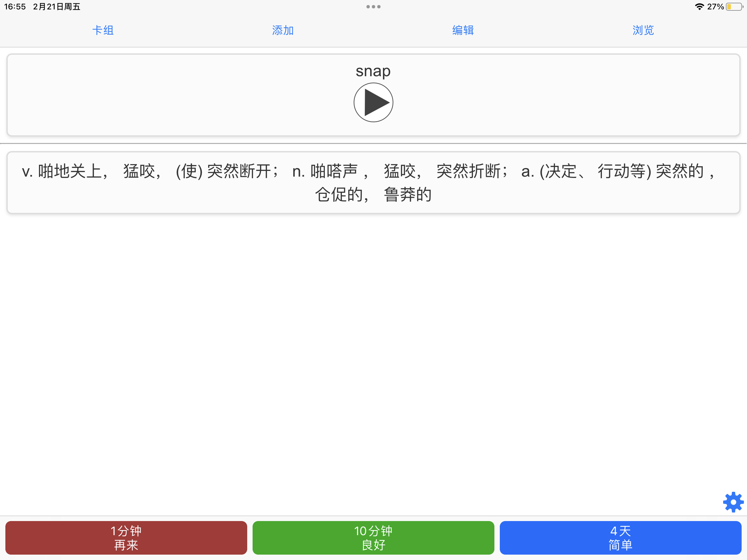This screenshot has width=747, height=560.
Task: Open the 编辑 edit tab
Action: coord(463,30)
